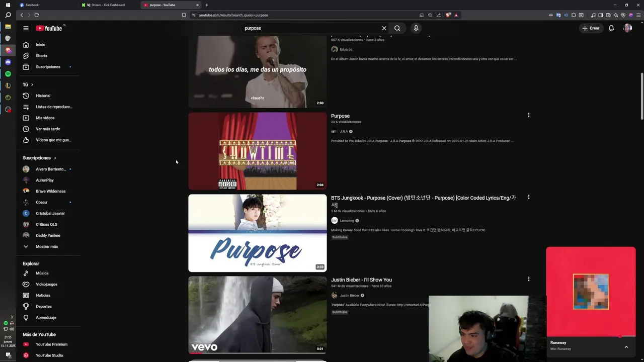The width and height of the screenshot is (644, 362).
Task: Open Videojuegos in Explorar
Action: click(46, 284)
